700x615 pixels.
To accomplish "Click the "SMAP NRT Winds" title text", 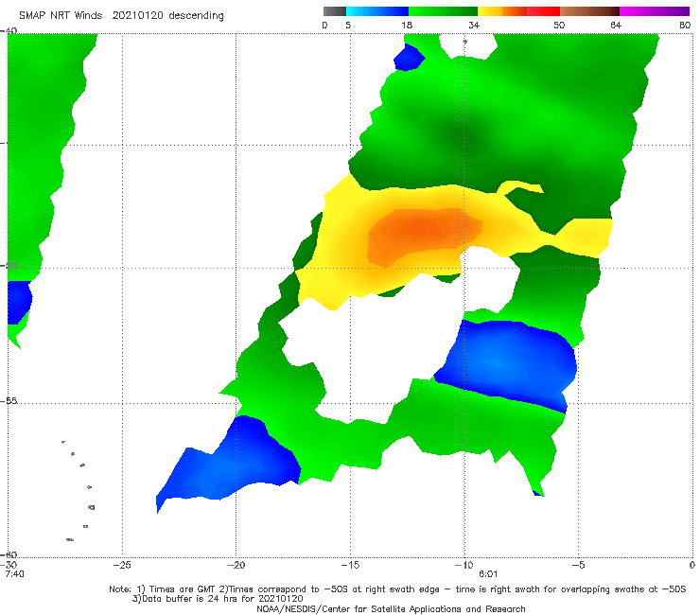I will [x=61, y=16].
